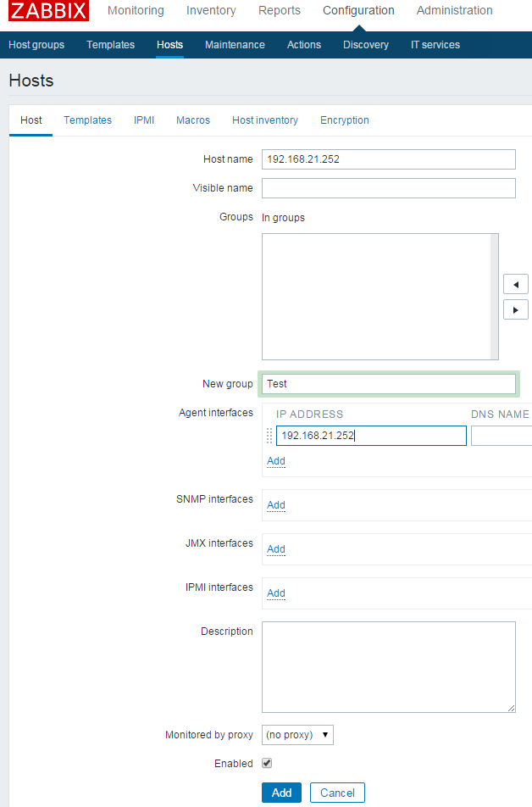
Task: Click the ZABBIX logo
Action: (x=49, y=11)
